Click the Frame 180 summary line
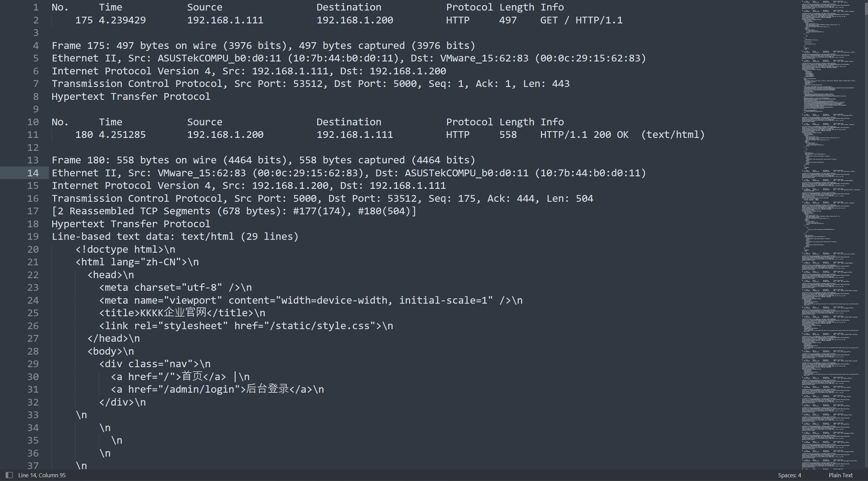The image size is (868, 481). tap(263, 160)
